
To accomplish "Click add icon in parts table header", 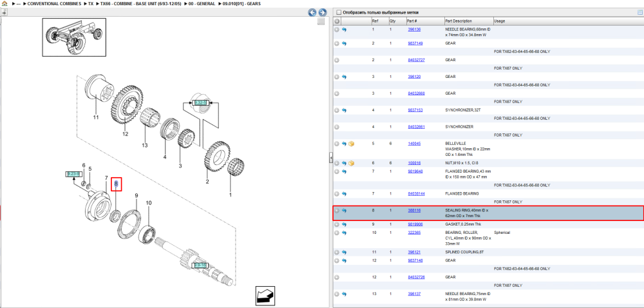I will pyautogui.click(x=337, y=21).
